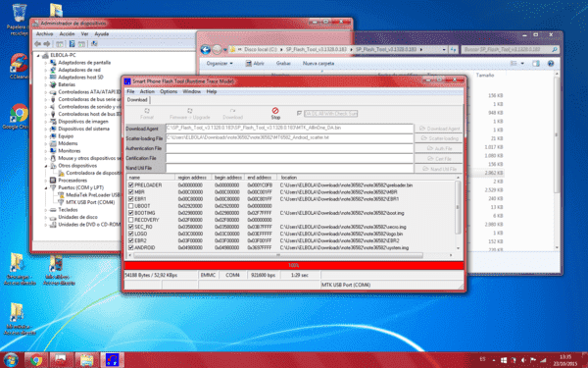This screenshot has height=368, width=588.
Task: Click the Nand Util File button
Action: pos(439,169)
